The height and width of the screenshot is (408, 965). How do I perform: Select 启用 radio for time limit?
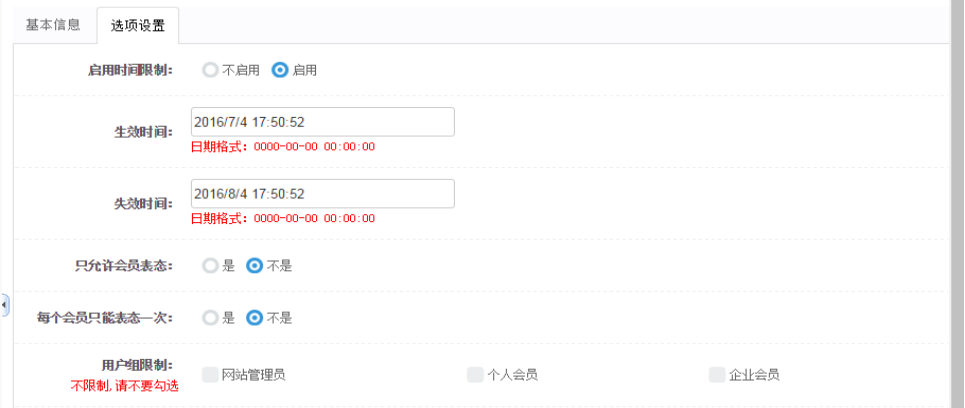[x=280, y=70]
